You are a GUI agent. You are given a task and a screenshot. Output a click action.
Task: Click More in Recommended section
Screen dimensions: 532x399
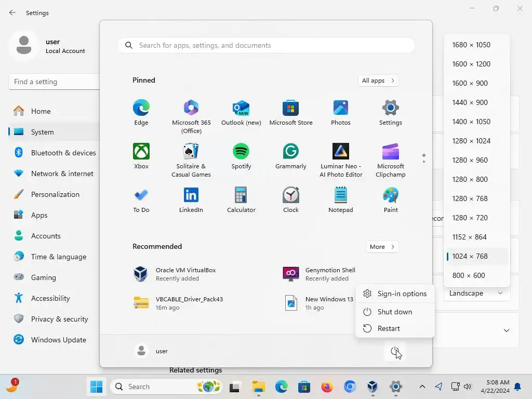click(382, 247)
